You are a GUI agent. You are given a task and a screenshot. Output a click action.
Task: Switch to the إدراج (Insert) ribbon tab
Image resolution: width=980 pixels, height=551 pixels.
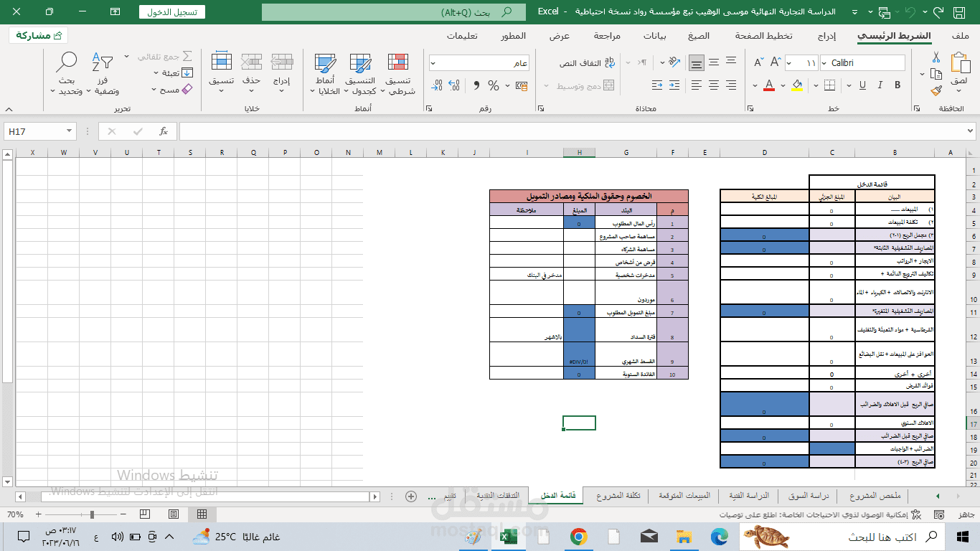[x=827, y=36]
